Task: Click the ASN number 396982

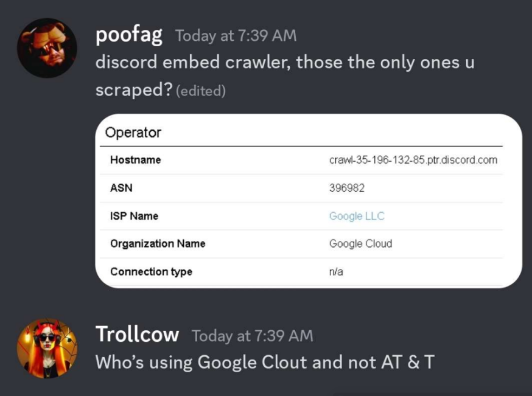Action: (x=346, y=188)
